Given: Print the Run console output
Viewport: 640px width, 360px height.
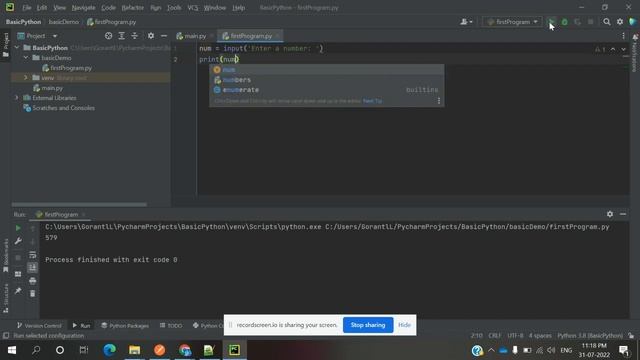Looking at the screenshot, I should (x=33, y=281).
